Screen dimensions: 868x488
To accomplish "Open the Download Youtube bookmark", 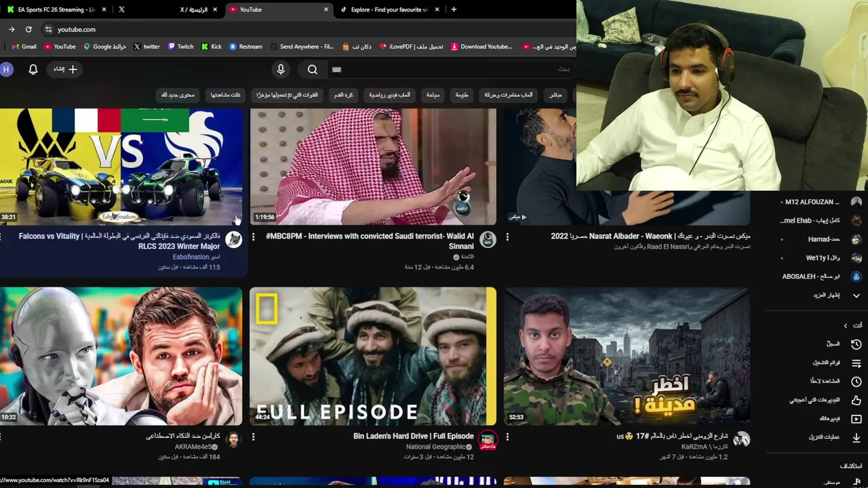I will click(x=481, y=47).
